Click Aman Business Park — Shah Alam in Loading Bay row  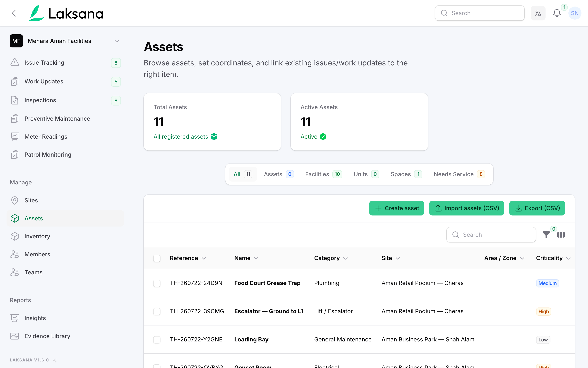[x=428, y=340]
